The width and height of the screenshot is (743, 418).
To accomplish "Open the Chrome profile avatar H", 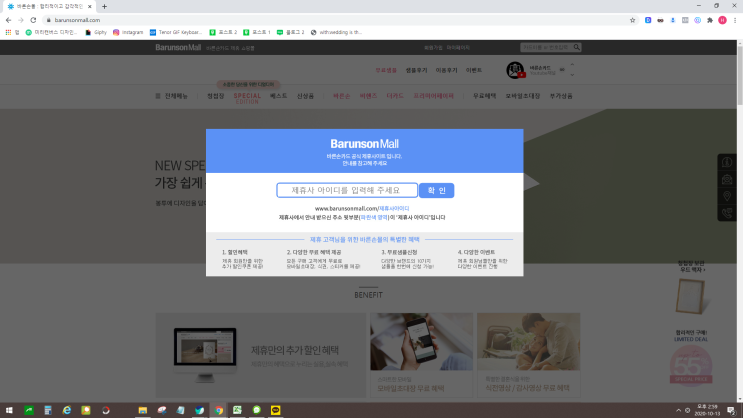I will tap(722, 20).
